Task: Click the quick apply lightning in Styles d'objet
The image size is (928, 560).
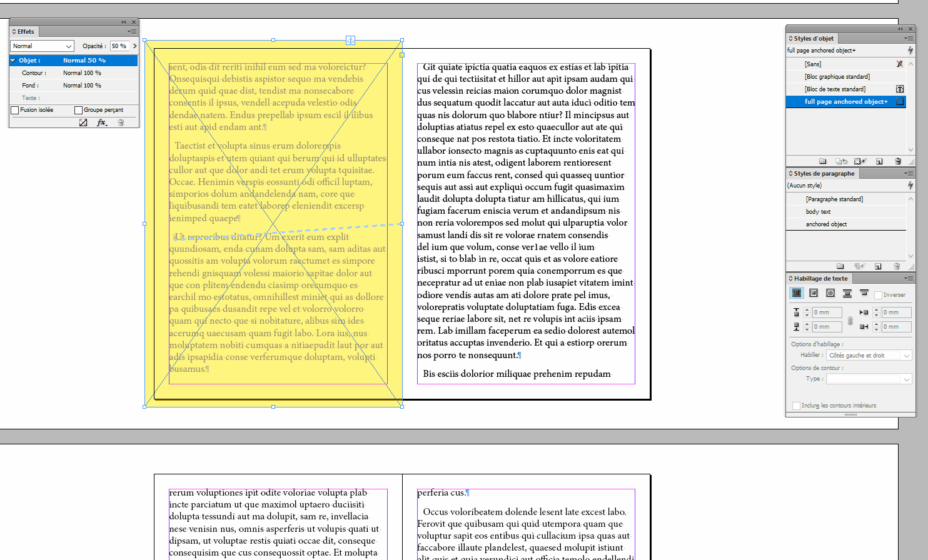Action: [x=910, y=50]
